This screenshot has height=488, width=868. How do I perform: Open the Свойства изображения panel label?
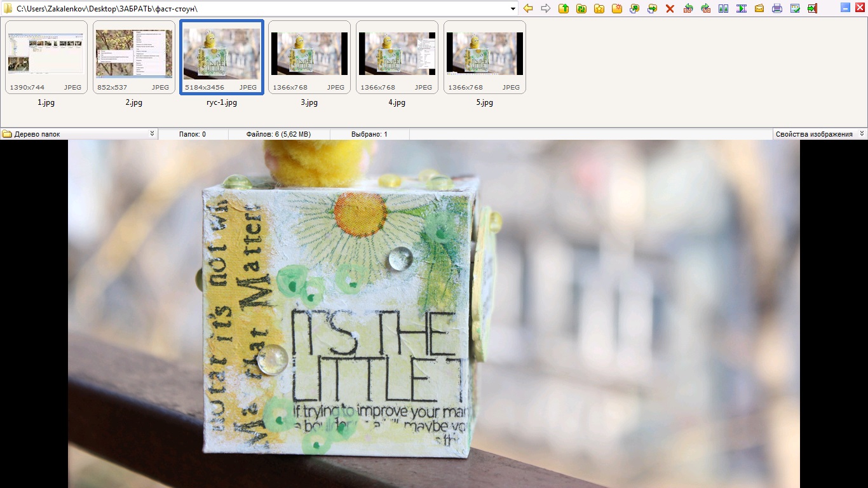814,134
